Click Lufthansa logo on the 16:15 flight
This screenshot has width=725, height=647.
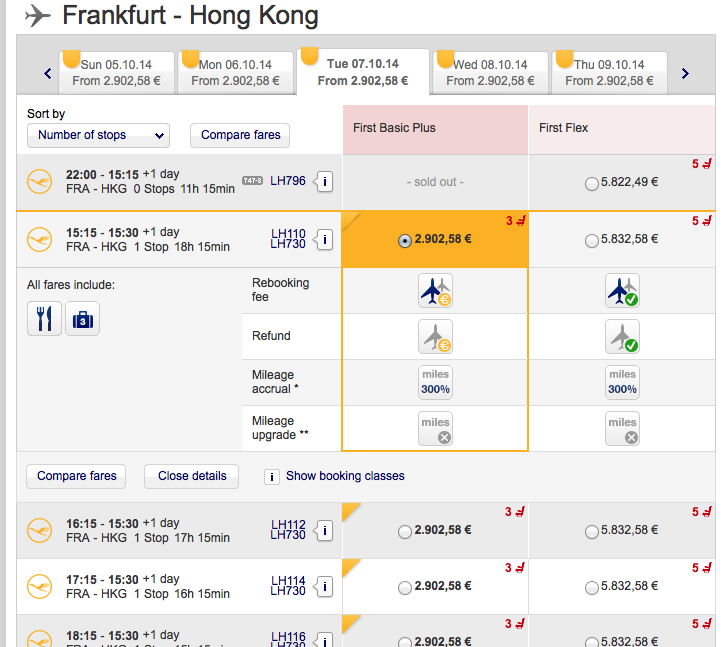pyautogui.click(x=39, y=530)
